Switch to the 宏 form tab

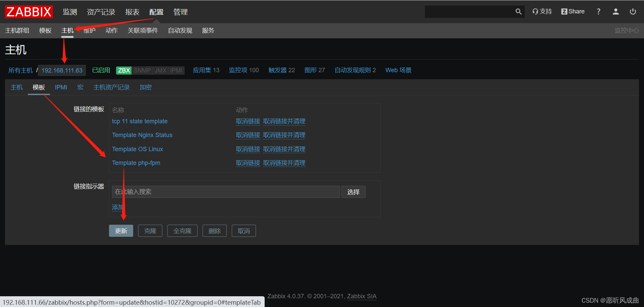(x=80, y=87)
